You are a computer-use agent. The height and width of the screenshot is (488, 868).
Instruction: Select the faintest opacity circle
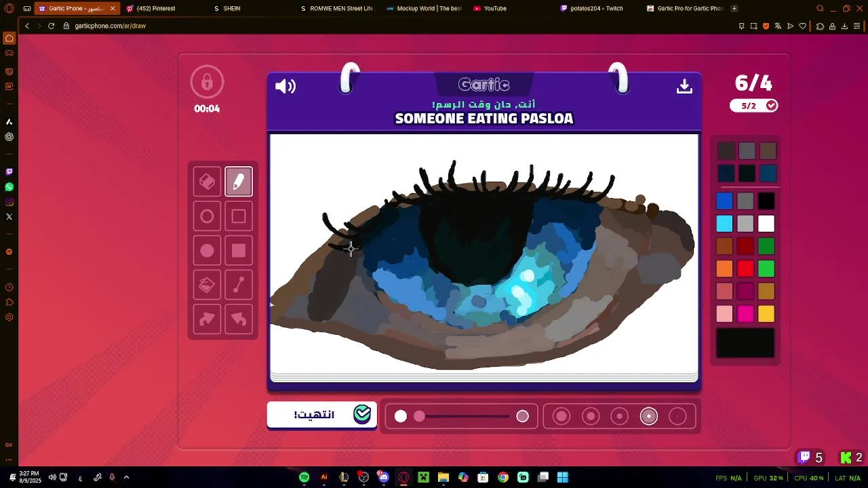(x=678, y=416)
